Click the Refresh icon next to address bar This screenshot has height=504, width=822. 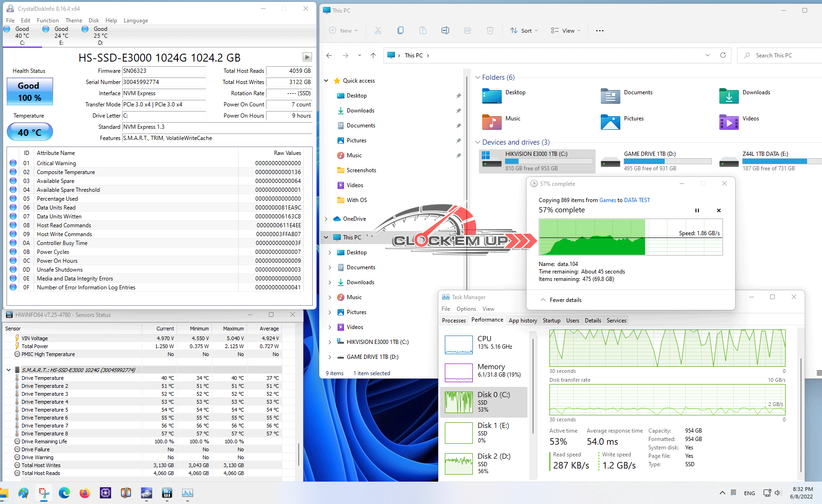click(723, 56)
